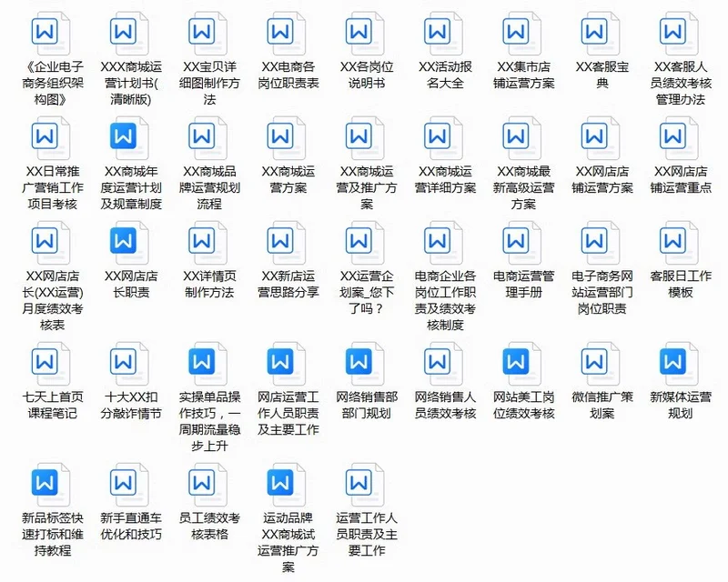Click the 网络销售部部门规划 file icon
This screenshot has width=728, height=582.
365,364
